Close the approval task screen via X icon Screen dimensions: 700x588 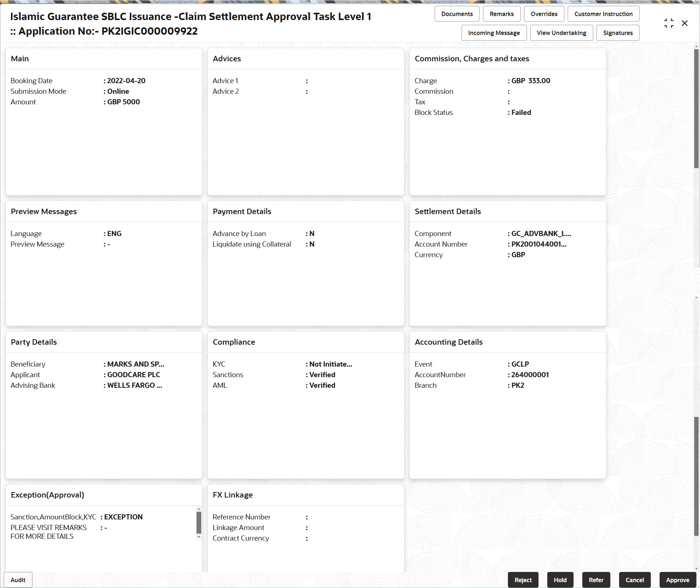tap(685, 23)
